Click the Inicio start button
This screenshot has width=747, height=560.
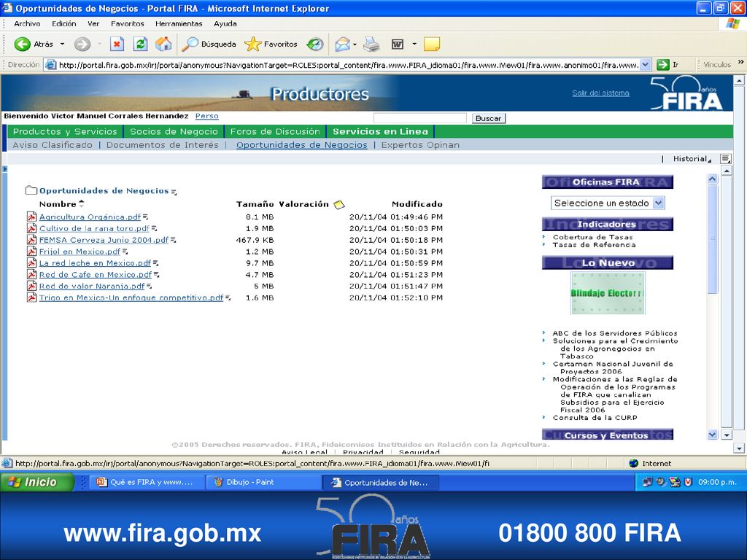[37, 483]
